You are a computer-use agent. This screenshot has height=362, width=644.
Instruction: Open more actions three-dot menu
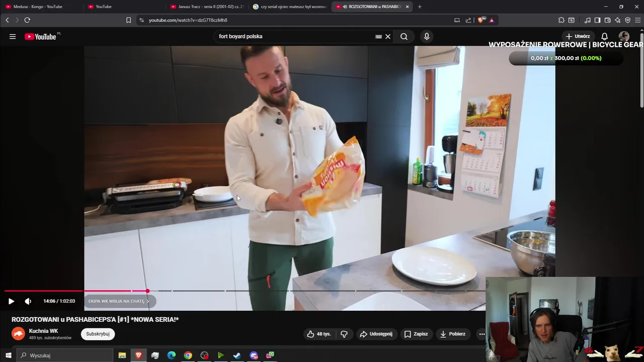(x=481, y=334)
